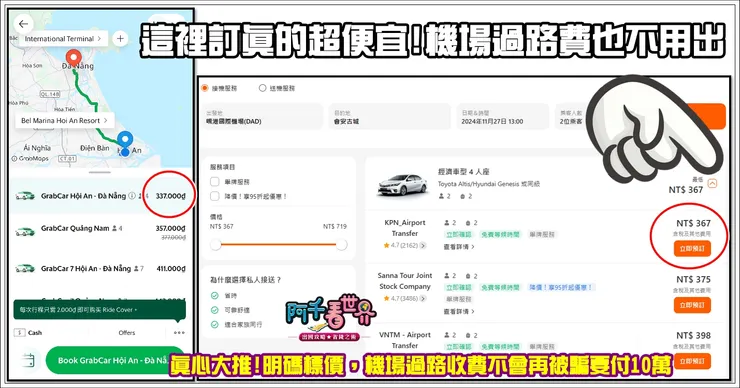Edit destination field 會安古城
Image resolution: width=740 pixels, height=388 pixels.
coord(390,117)
